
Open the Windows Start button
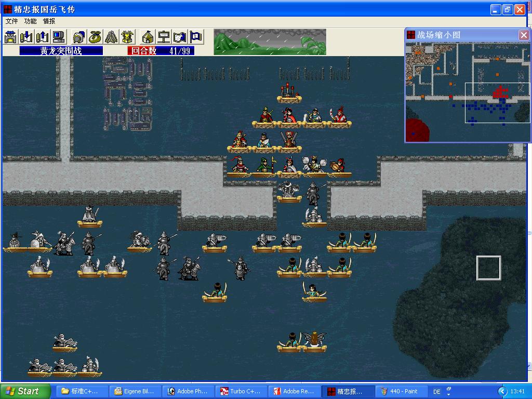pyautogui.click(x=25, y=391)
